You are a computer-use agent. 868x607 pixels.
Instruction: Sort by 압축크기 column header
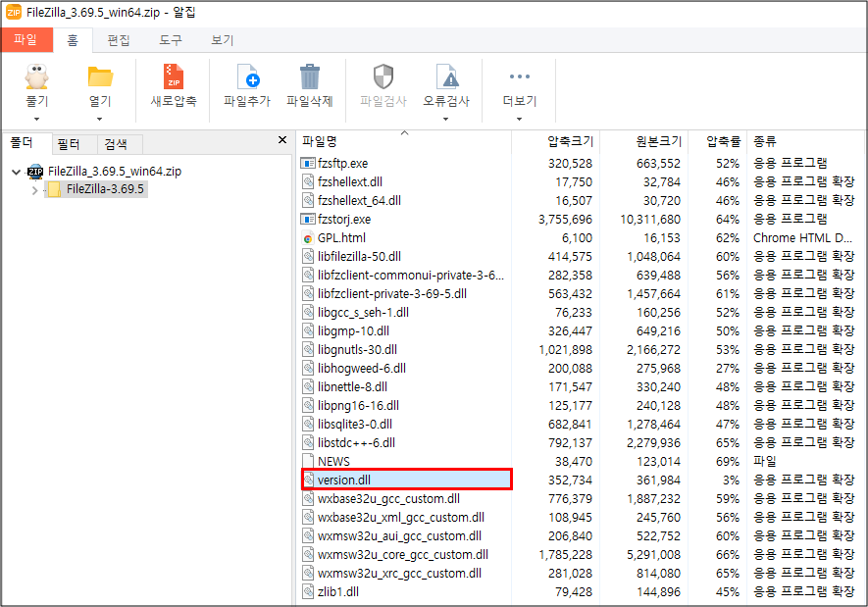[556, 141]
